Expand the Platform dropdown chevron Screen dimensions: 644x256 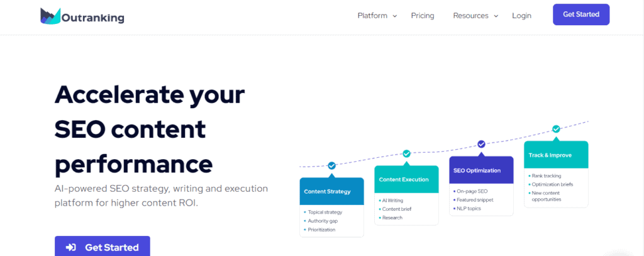(x=395, y=16)
